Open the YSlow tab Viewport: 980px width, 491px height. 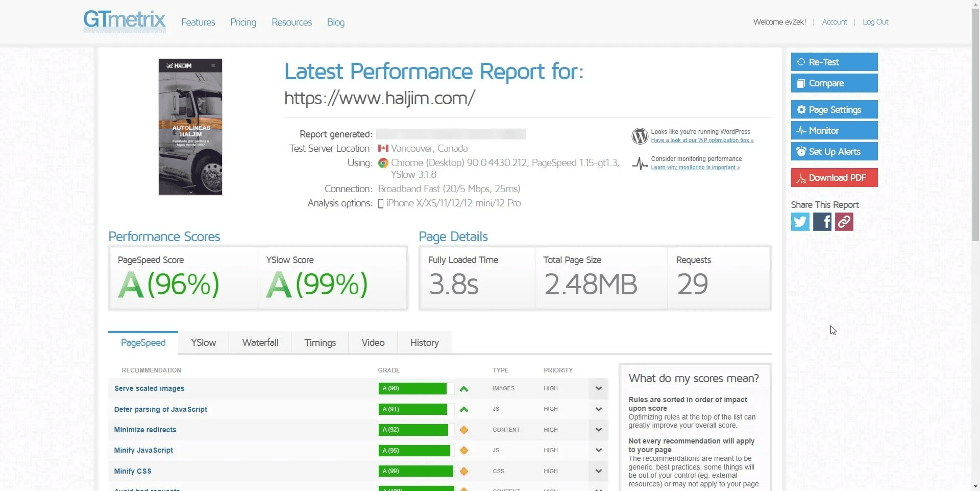[203, 343]
